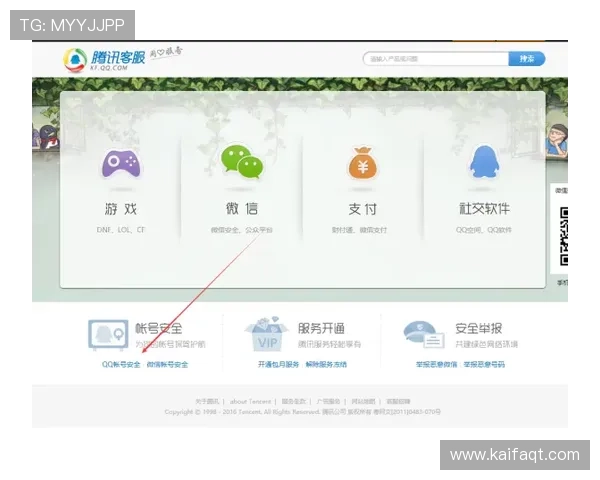600x480 pixels.
Task: Click the QR code at right edge
Action: [x=564, y=236]
